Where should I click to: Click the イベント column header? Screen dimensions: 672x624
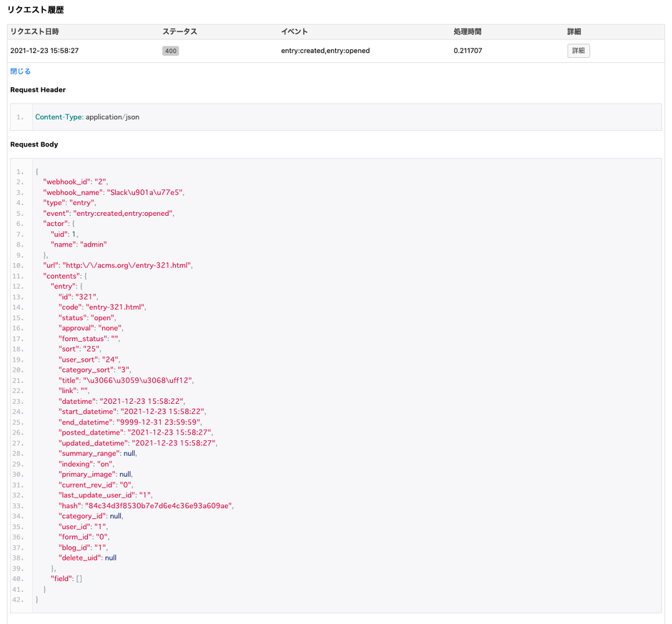pyautogui.click(x=295, y=31)
